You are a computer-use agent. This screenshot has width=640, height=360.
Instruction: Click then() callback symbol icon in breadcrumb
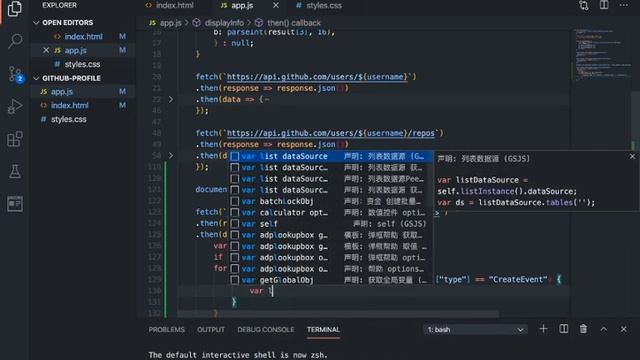click(x=259, y=23)
